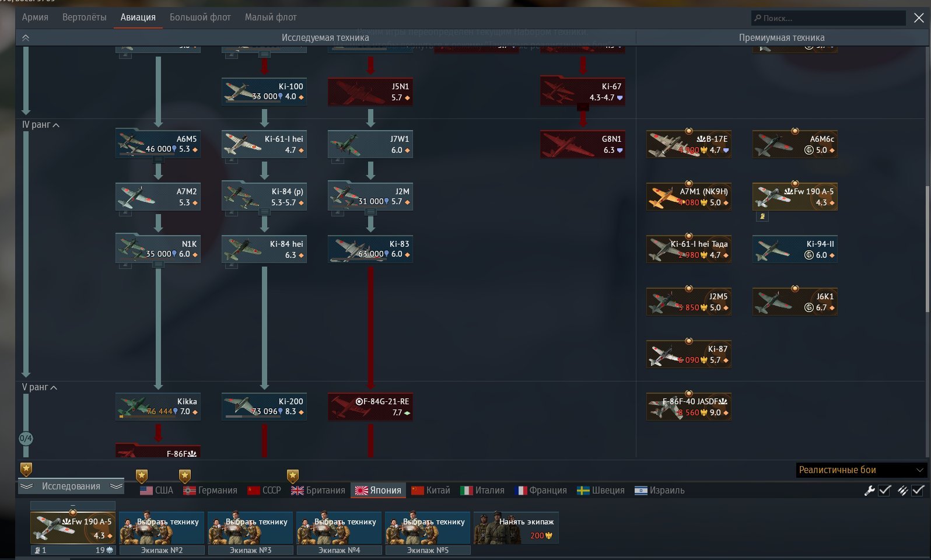
Task: Select the Италия nation tab
Action: tap(482, 491)
